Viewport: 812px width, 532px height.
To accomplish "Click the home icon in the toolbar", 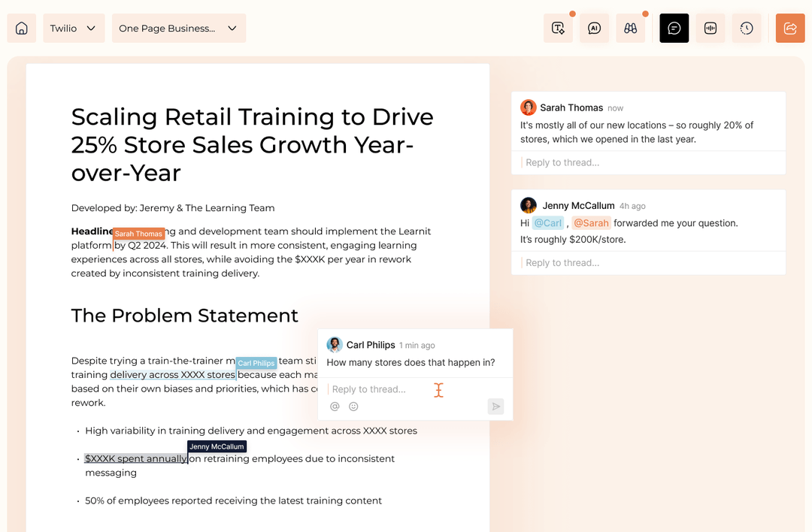I will click(21, 28).
